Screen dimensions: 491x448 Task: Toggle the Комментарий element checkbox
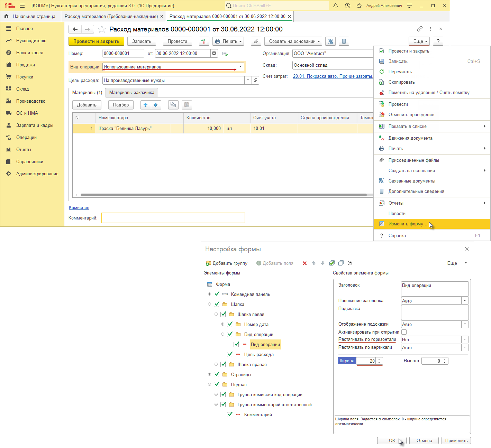tap(230, 414)
